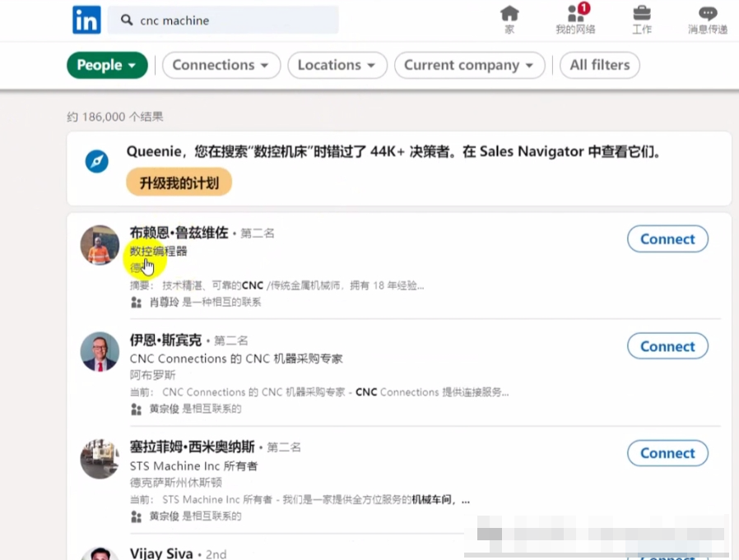739x560 pixels.
Task: Expand the Connections filter dropdown
Action: tap(221, 65)
